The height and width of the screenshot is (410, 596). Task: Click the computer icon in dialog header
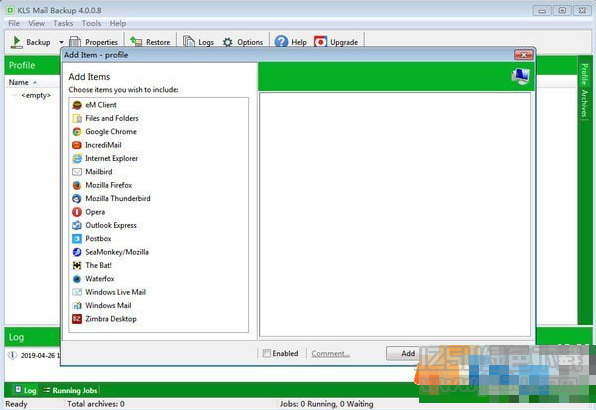(x=520, y=76)
